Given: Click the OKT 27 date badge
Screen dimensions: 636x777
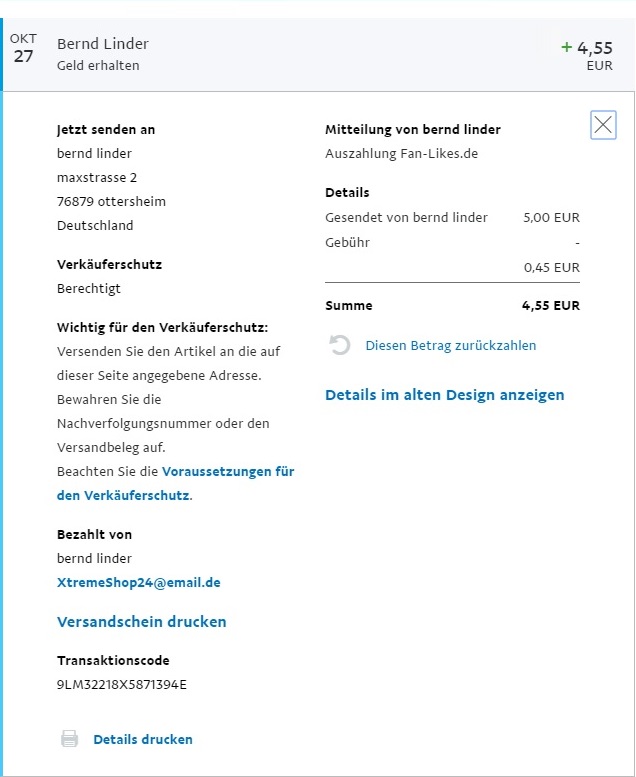Looking at the screenshot, I should [x=23, y=48].
